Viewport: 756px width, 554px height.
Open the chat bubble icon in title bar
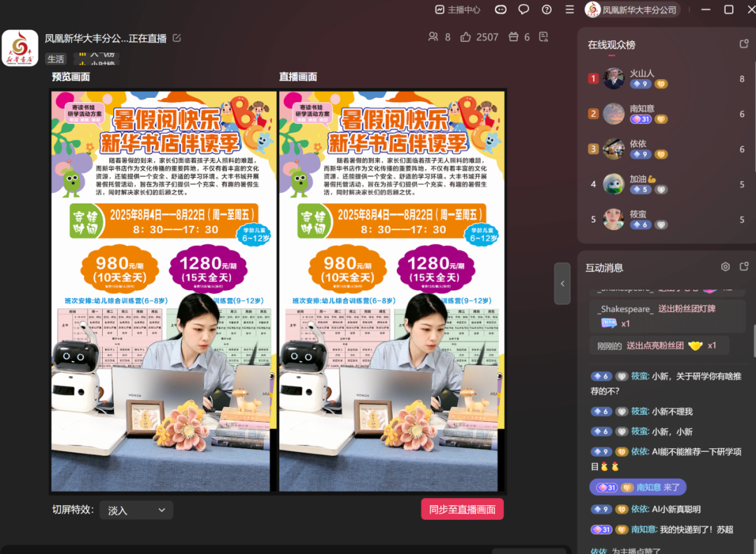tap(524, 10)
